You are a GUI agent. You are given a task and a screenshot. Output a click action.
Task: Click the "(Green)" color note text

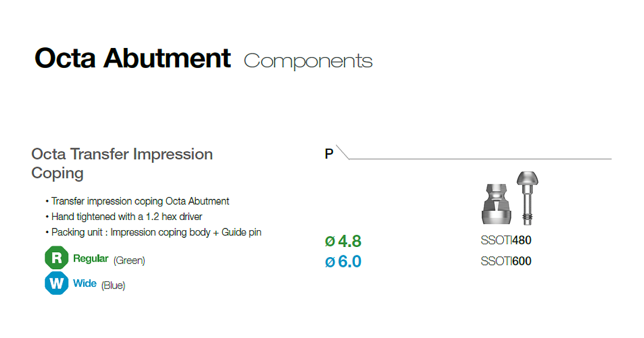129,261
